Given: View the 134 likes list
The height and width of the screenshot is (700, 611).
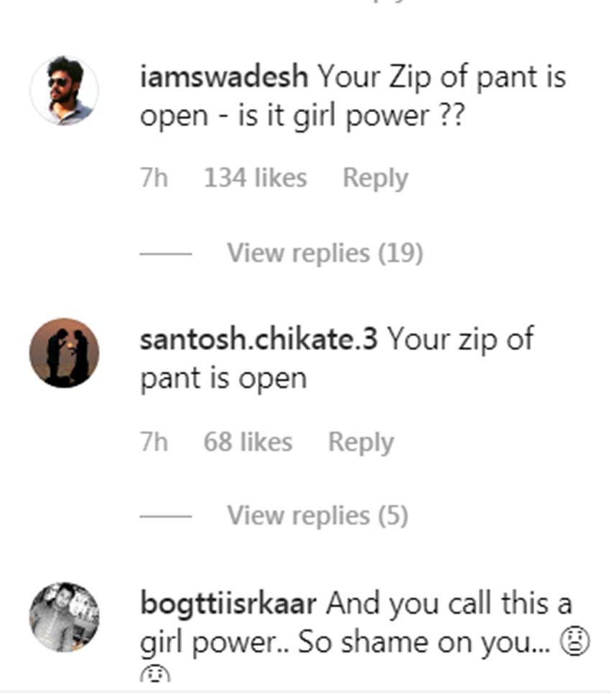Looking at the screenshot, I should (255, 178).
